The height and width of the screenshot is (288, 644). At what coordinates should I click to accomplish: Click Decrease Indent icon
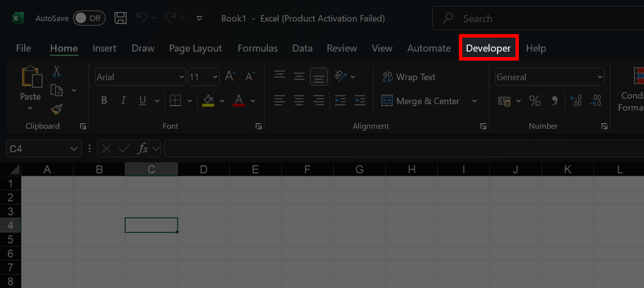click(340, 101)
